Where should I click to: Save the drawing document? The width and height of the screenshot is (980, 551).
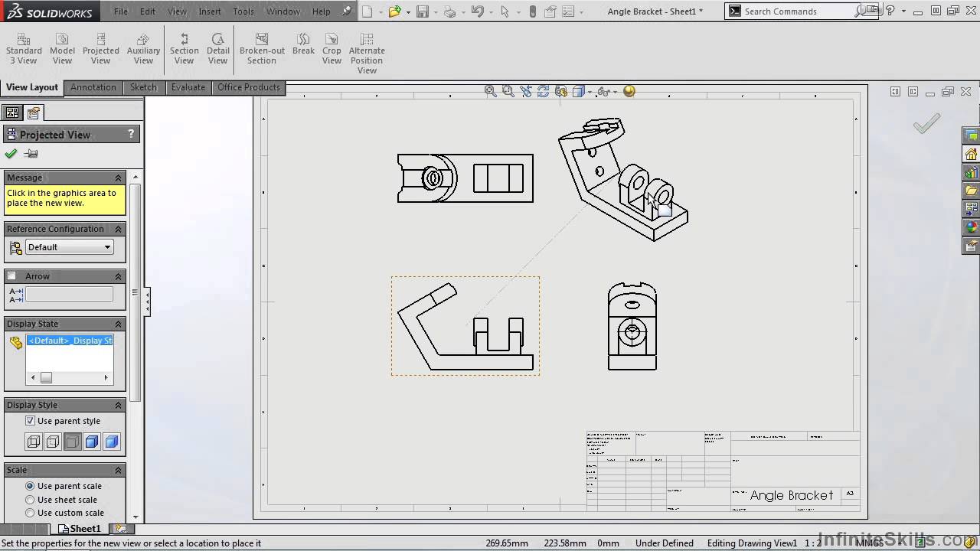point(422,11)
